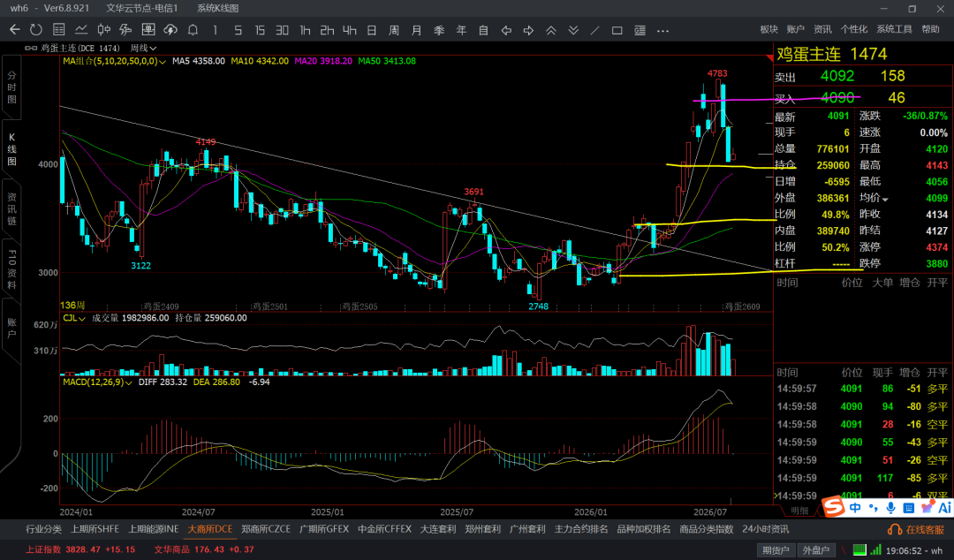
Task: Click the double chevron up icon
Action: [x=550, y=30]
